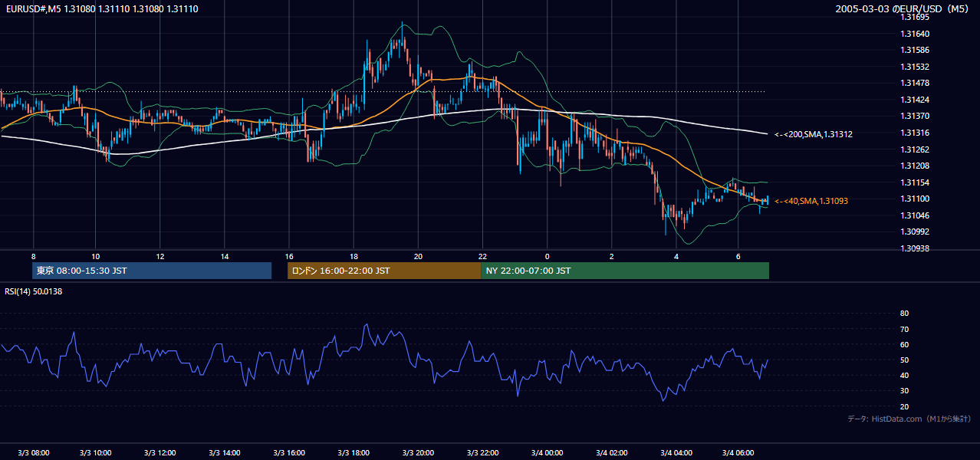Select the NY 22:00-07:00 JST session bar

click(625, 271)
